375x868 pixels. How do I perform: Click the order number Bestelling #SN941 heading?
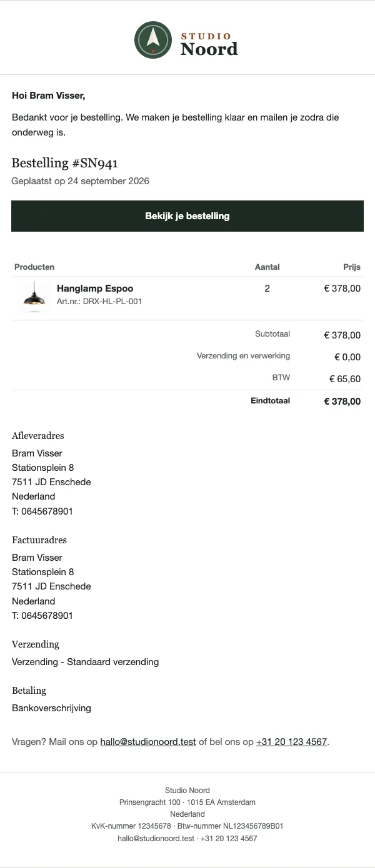(65, 163)
